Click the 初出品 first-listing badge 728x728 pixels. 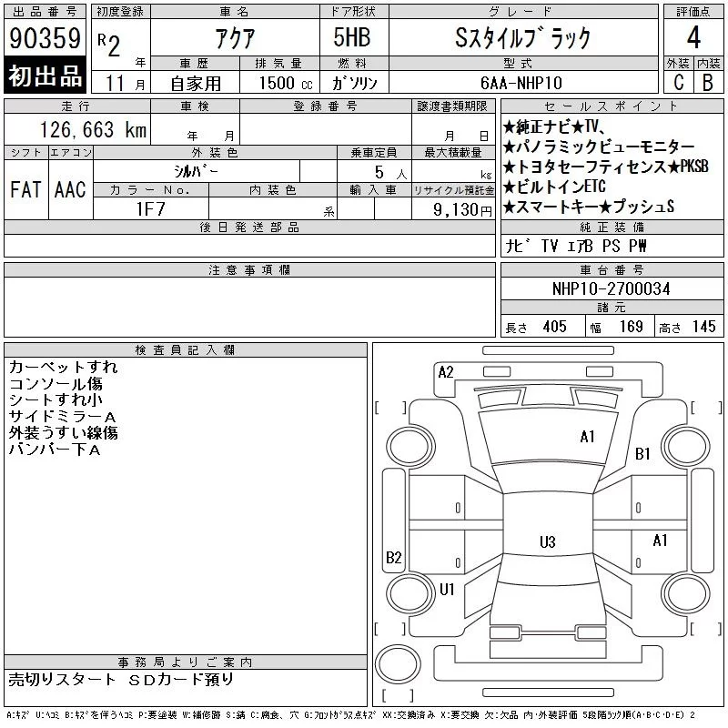point(45,76)
